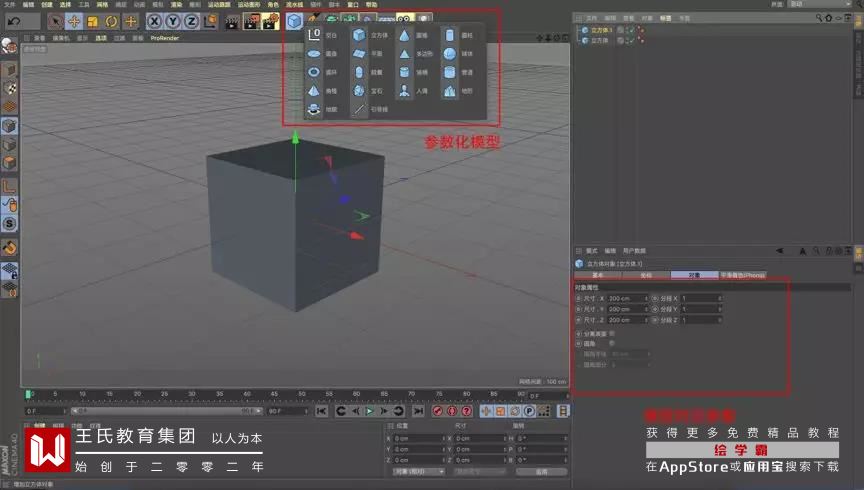864x490 pixels.
Task: Choose 宝石 platonic in primitives popup
Action: [x=368, y=91]
